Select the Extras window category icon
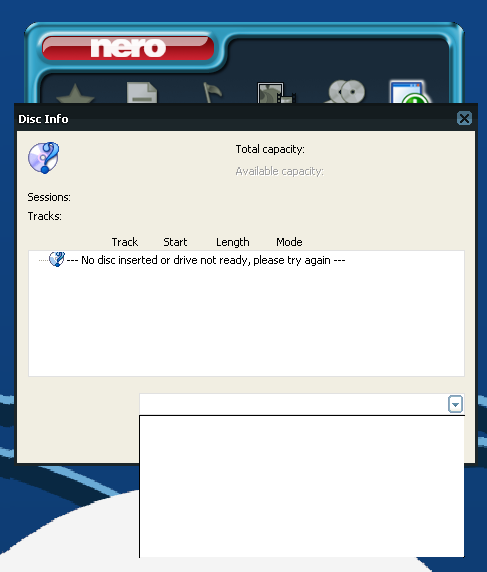 click(410, 92)
